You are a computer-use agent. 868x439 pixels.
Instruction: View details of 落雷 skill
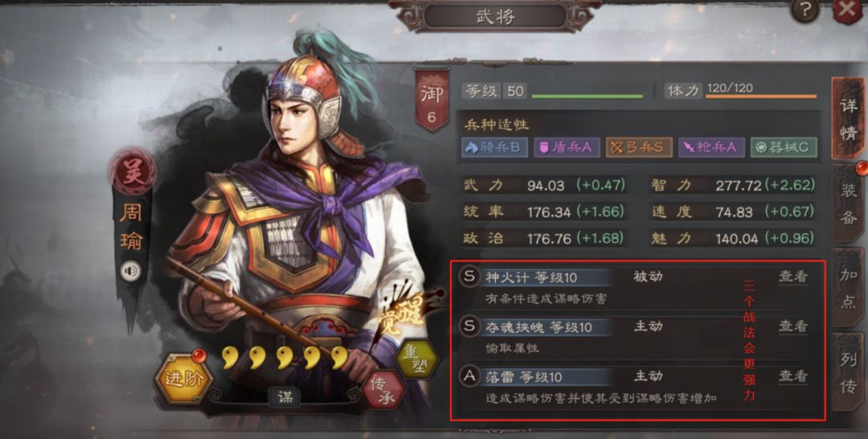click(793, 376)
